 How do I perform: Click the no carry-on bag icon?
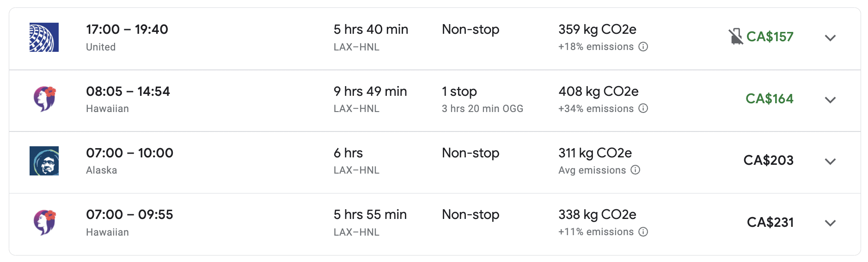click(x=735, y=37)
